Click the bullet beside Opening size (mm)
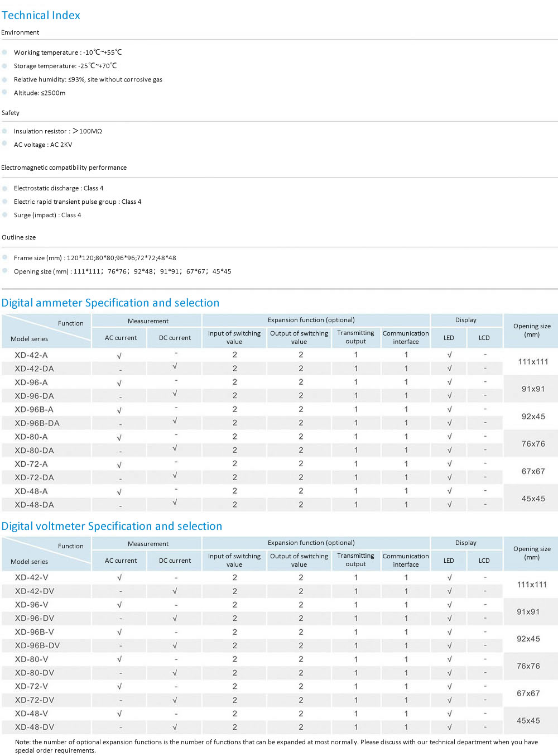 click(x=4, y=271)
